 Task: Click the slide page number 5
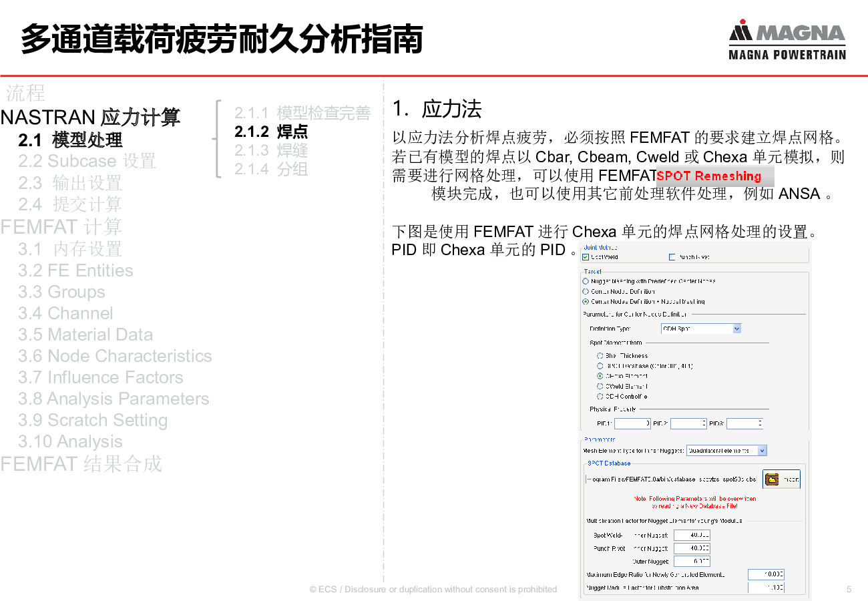849,589
